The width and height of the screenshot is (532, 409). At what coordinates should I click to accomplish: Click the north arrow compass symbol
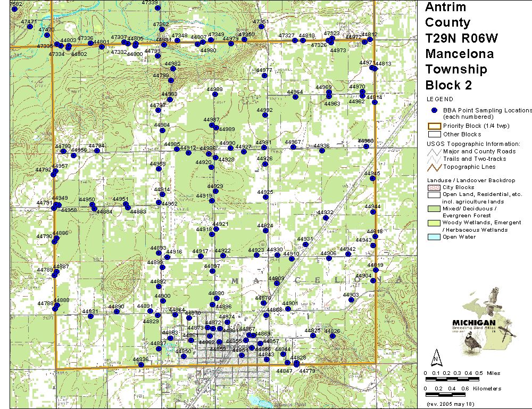click(436, 355)
